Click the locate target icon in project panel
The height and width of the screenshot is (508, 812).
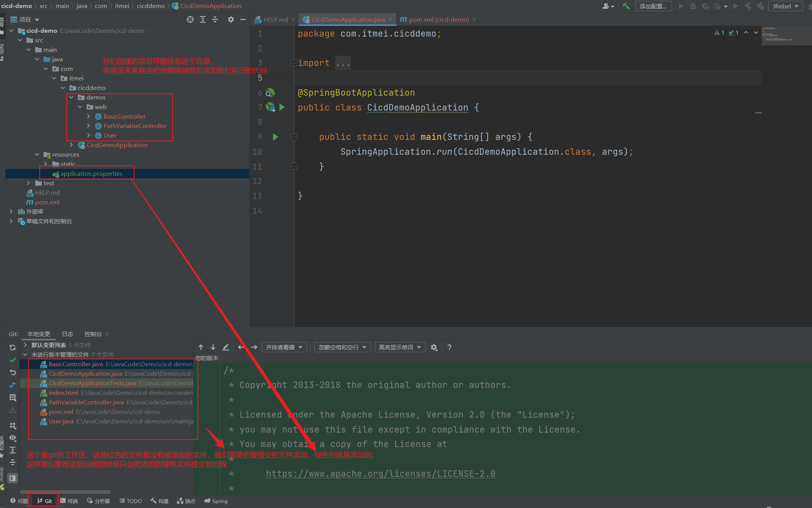tap(190, 19)
